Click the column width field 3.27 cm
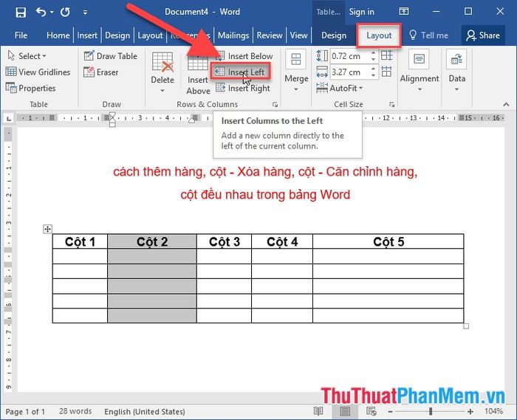The height and width of the screenshot is (420, 517). click(x=349, y=72)
